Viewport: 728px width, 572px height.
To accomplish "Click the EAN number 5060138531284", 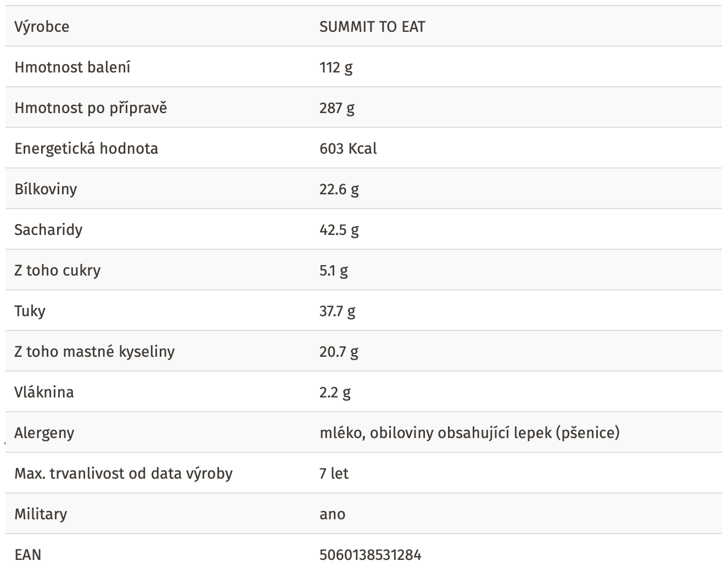I will 371,554.
